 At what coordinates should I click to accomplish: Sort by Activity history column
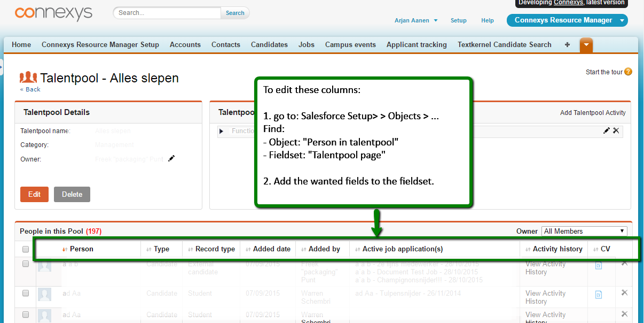554,249
